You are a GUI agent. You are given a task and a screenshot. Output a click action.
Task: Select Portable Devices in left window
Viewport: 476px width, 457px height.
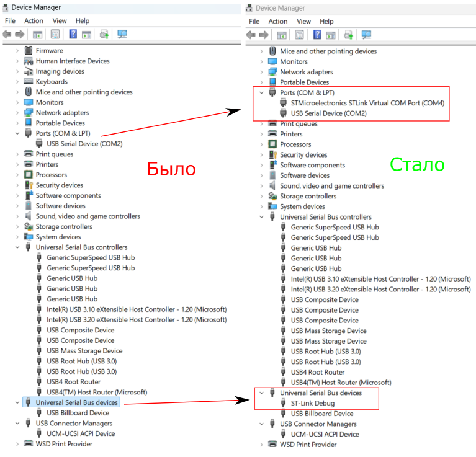click(x=60, y=123)
